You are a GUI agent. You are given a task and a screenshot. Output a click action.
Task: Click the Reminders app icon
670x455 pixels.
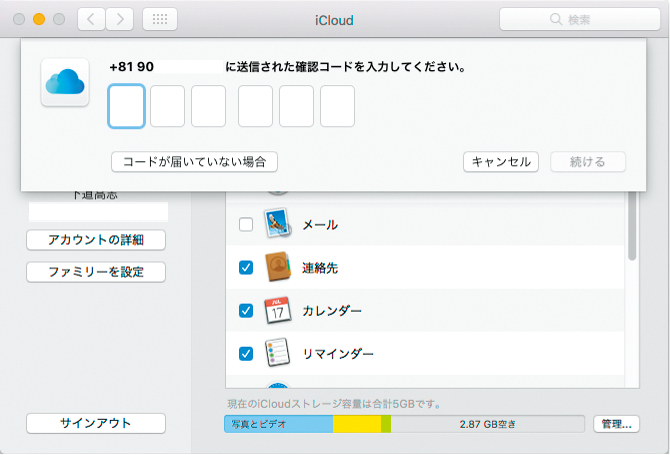[277, 353]
